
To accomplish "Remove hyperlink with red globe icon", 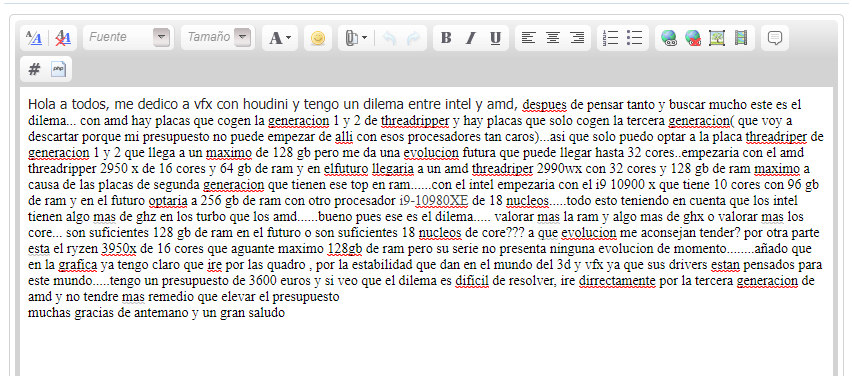I will 692,37.
